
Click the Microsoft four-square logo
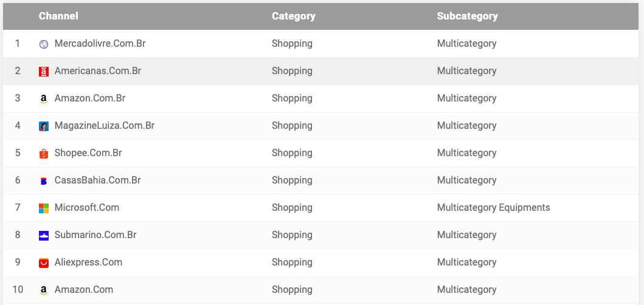44,208
